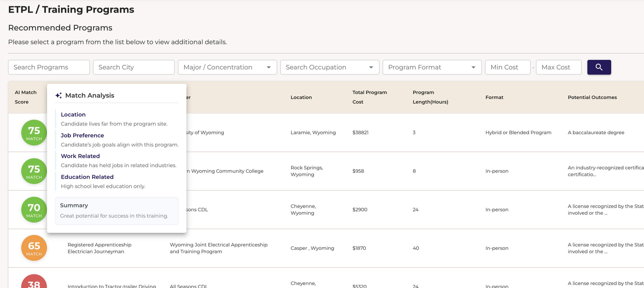
Task: Click the 75 match badge for Rock Springs
Action: 34,171
